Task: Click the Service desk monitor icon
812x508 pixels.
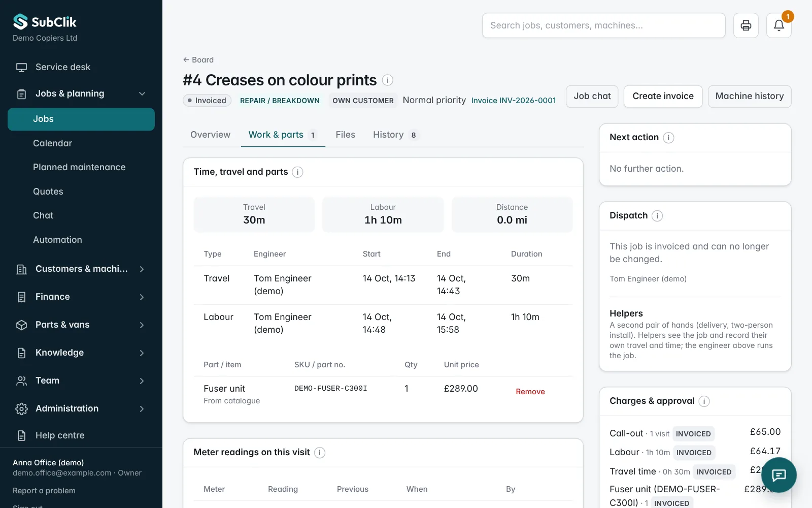Action: pos(21,68)
